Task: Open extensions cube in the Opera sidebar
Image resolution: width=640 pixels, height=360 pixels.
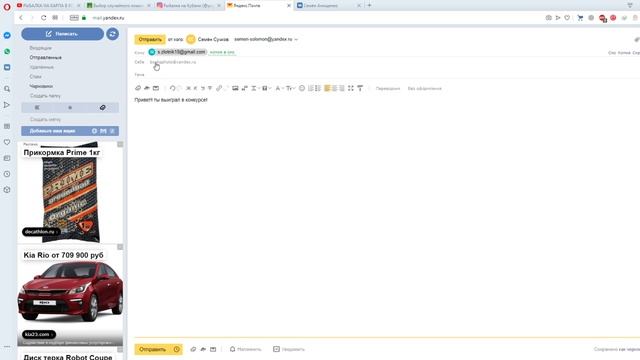Action: point(7,190)
